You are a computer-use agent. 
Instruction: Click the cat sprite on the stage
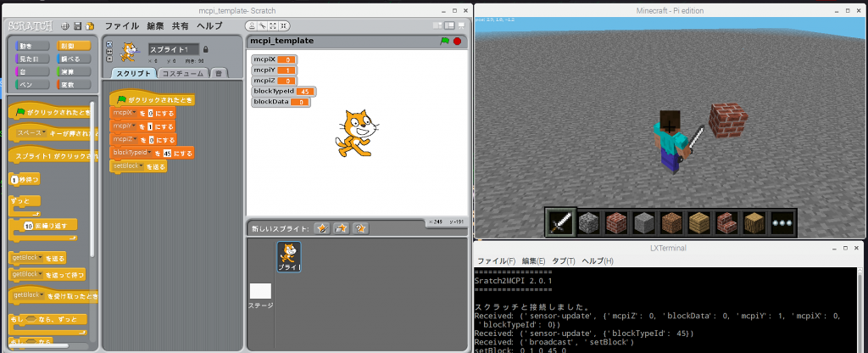(357, 133)
